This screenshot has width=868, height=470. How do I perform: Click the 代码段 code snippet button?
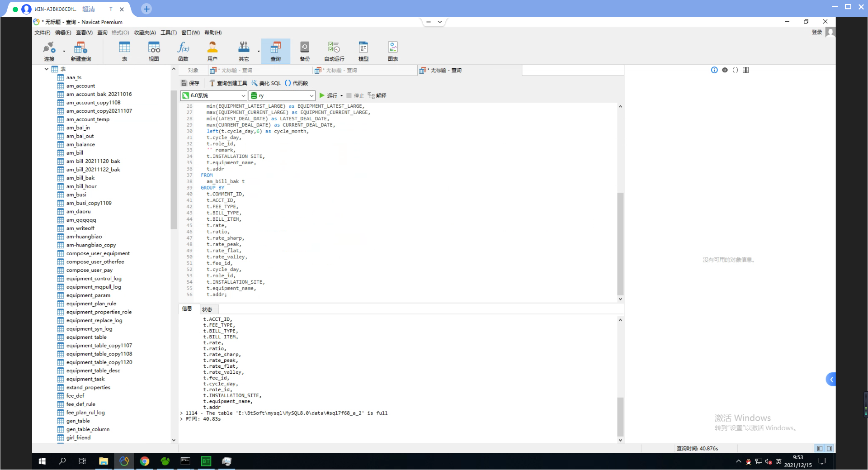click(x=296, y=83)
